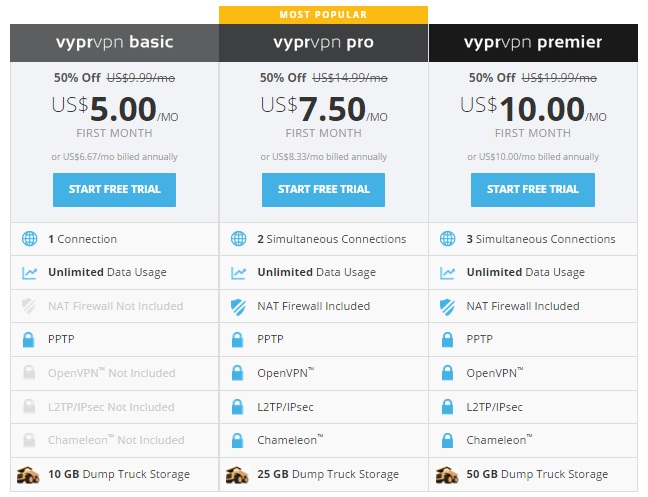Click the blue shield icon for Pro NAT Firewall
Viewport: 648px width, 497px height.
tap(238, 307)
